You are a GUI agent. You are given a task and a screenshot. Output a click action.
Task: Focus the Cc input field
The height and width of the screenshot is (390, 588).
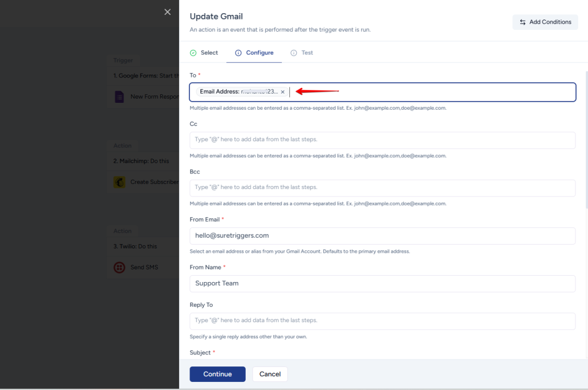(382, 140)
